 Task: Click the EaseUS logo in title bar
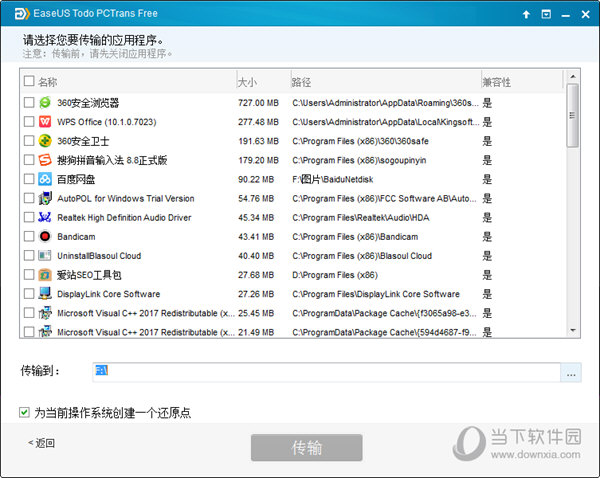tap(22, 14)
